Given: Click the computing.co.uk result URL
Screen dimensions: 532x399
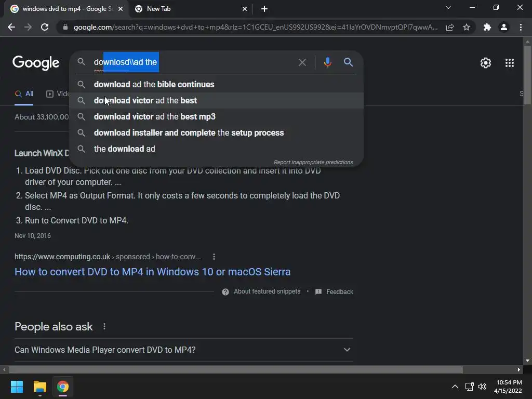Looking at the screenshot, I should 108,257.
